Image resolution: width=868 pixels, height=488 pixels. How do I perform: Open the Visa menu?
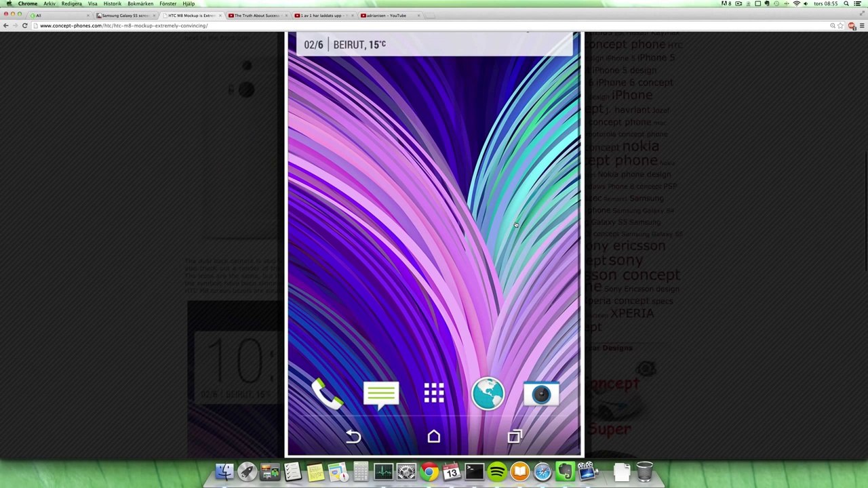[x=93, y=3]
